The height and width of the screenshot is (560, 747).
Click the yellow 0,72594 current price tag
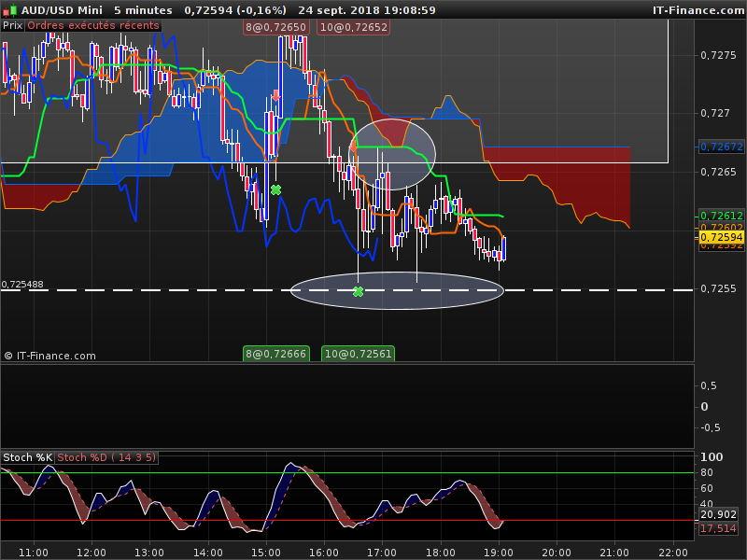pos(721,237)
